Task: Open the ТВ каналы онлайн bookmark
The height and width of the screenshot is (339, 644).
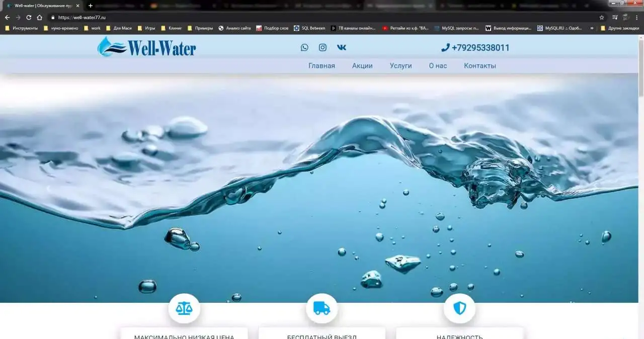Action: (353, 28)
